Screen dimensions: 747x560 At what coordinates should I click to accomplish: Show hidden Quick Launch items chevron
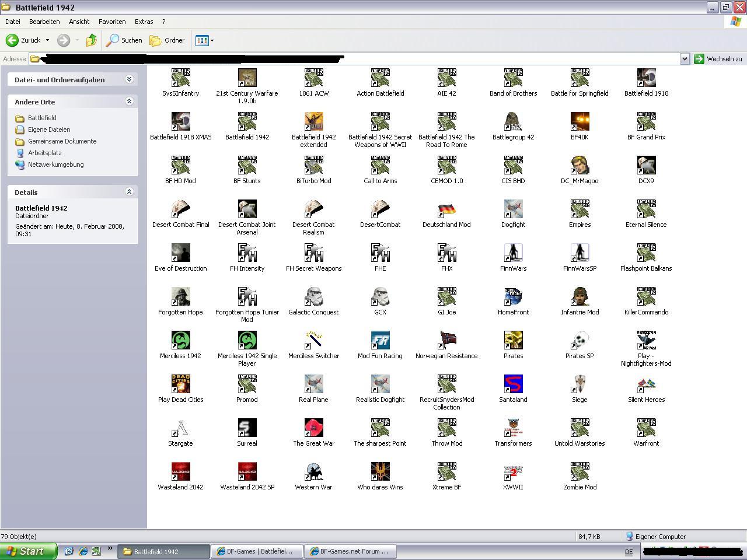point(110,548)
